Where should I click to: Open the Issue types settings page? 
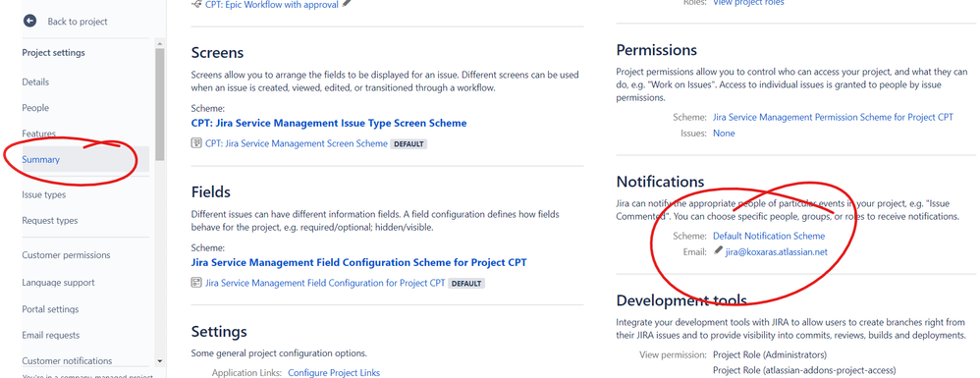pyautogui.click(x=44, y=195)
